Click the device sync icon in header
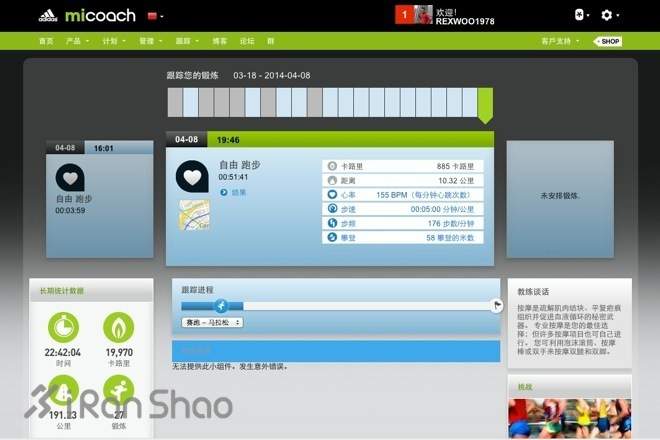Viewport: 660px width, 440px height. (577, 15)
